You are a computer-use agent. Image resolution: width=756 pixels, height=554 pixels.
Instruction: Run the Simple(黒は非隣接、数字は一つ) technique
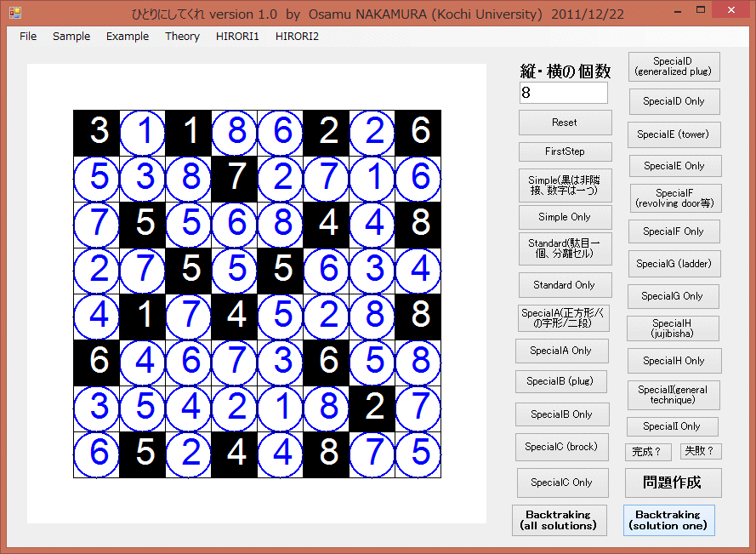565,186
